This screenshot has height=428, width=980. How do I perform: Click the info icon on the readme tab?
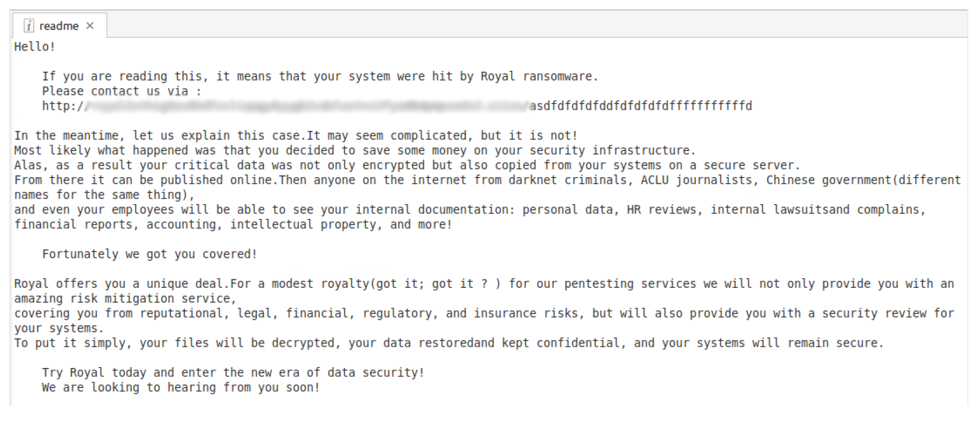(29, 26)
